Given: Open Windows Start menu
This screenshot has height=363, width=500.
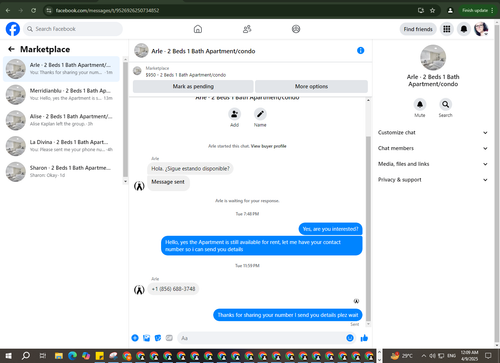Looking at the screenshot, I should click(8, 356).
